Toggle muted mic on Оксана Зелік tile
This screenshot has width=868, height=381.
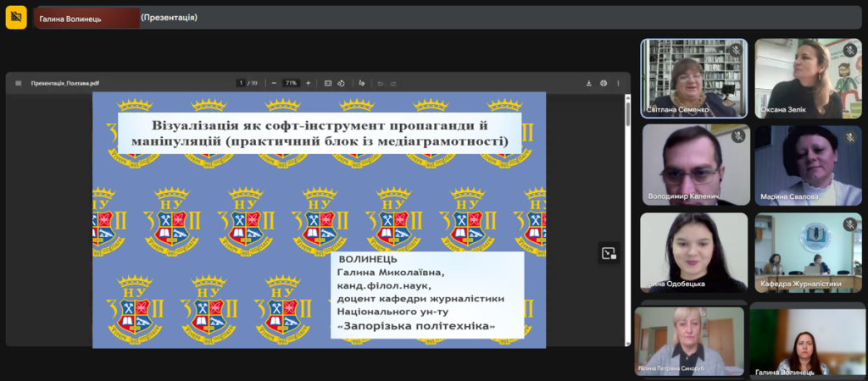pos(849,51)
